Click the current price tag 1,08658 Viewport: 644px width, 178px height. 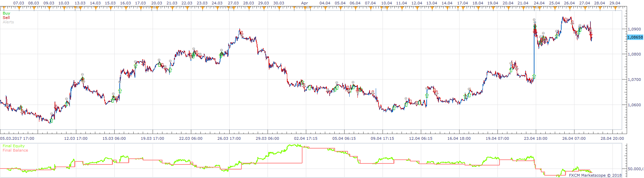pos(635,37)
